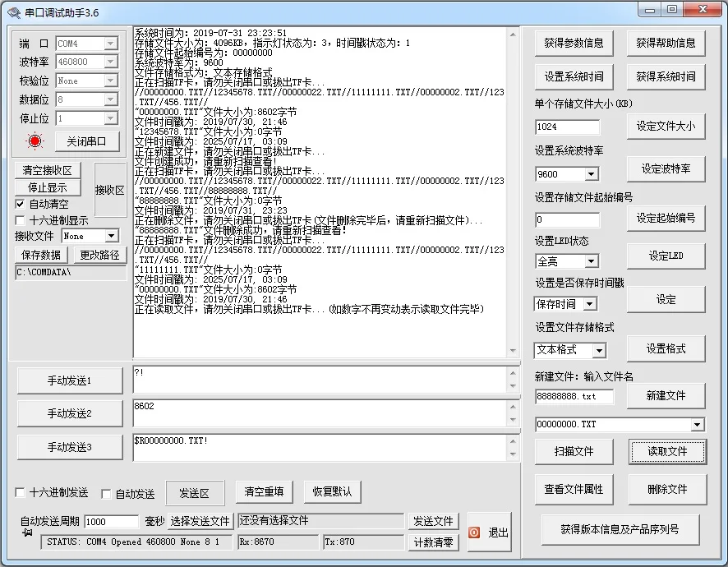Click the 停止显示 button

click(x=48, y=187)
